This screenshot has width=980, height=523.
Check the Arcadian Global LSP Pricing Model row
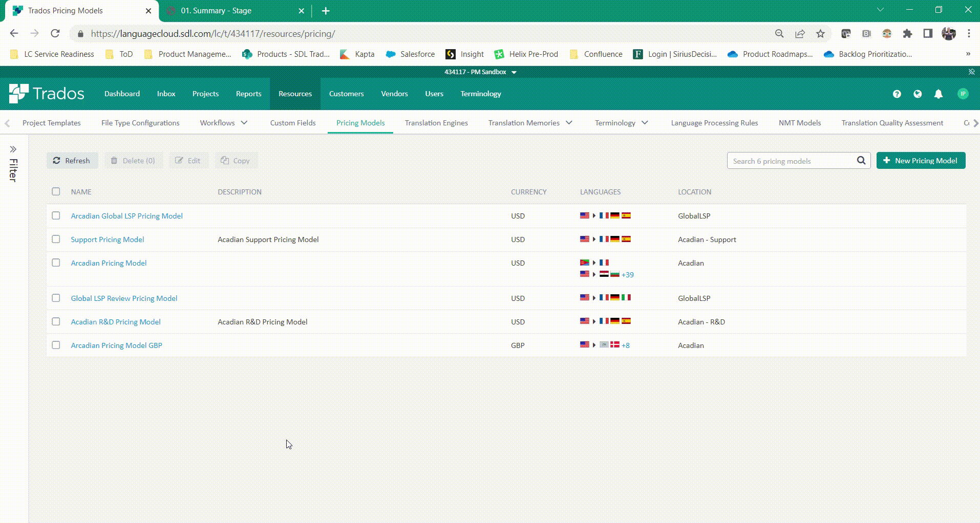(56, 216)
